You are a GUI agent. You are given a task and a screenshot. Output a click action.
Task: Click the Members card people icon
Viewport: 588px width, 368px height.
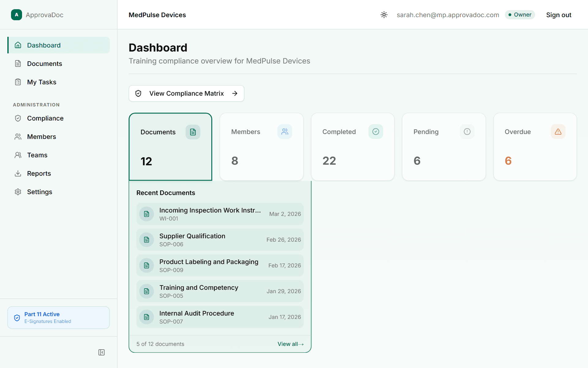pos(285,132)
